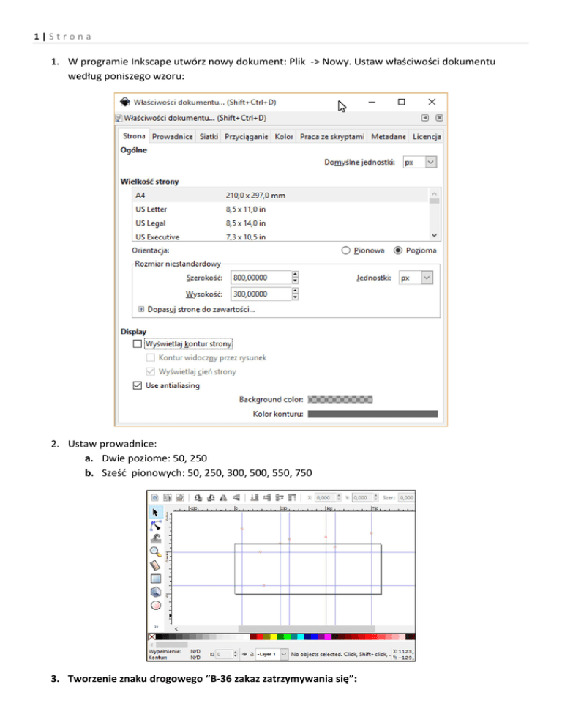Click flip horizontal icon in toolbar
Viewport: 562px width, 728px height.
(224, 497)
